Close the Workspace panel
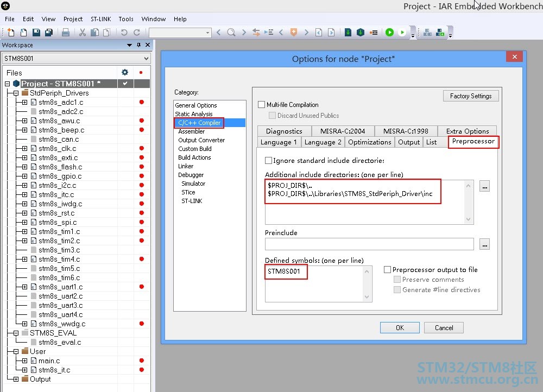 click(148, 45)
